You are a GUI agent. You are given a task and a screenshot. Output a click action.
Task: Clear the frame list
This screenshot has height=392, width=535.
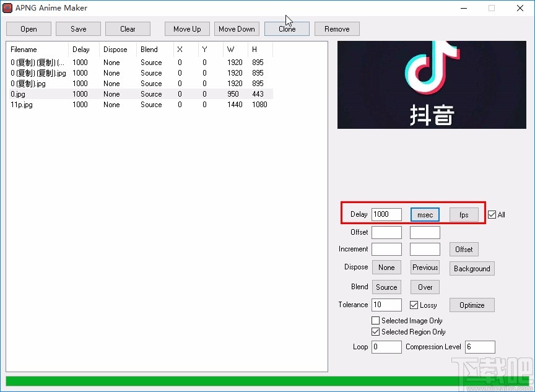[128, 28]
